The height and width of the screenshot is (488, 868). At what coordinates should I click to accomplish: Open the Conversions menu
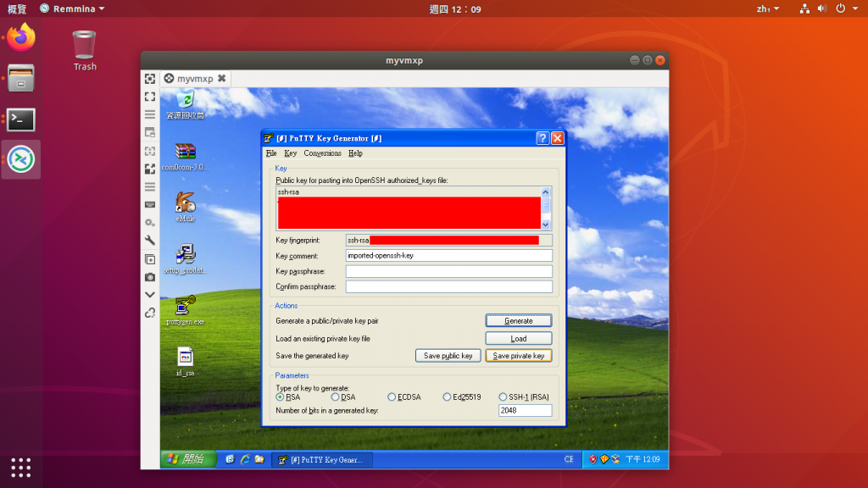point(323,153)
